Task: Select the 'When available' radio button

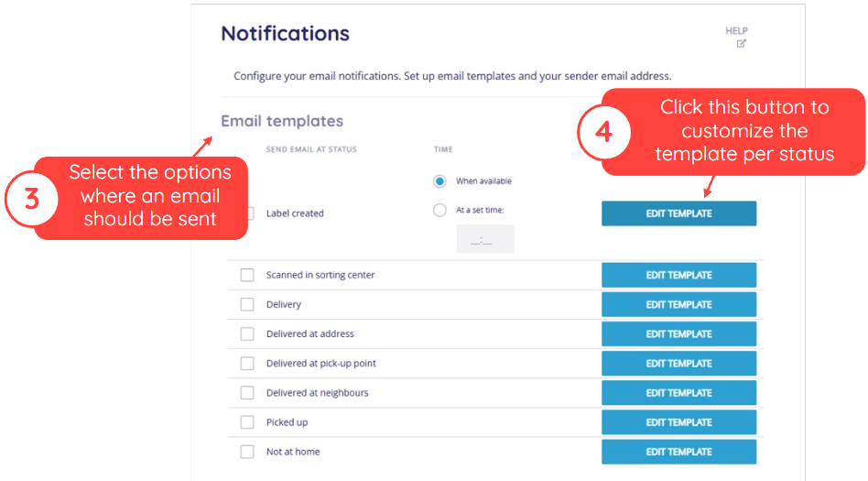Action: [439, 181]
